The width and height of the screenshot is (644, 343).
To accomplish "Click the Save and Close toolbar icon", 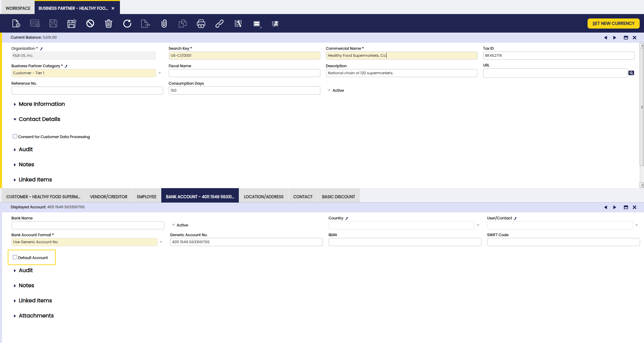I will 72,24.
